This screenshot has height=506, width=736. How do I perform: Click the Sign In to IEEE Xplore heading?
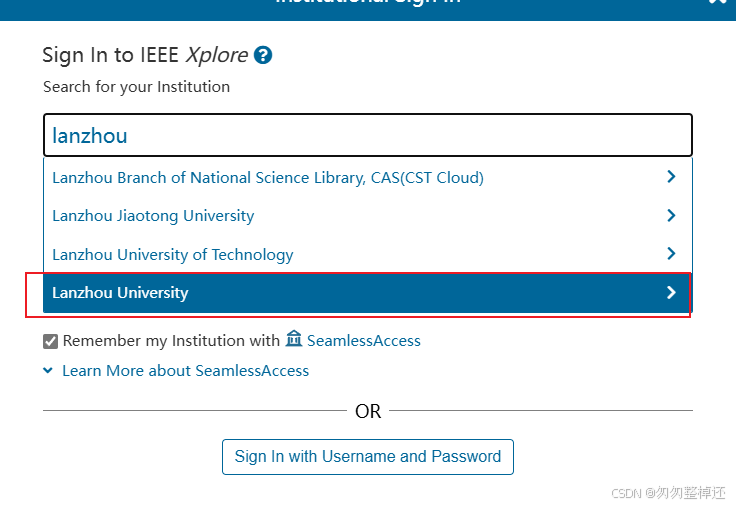pos(146,56)
